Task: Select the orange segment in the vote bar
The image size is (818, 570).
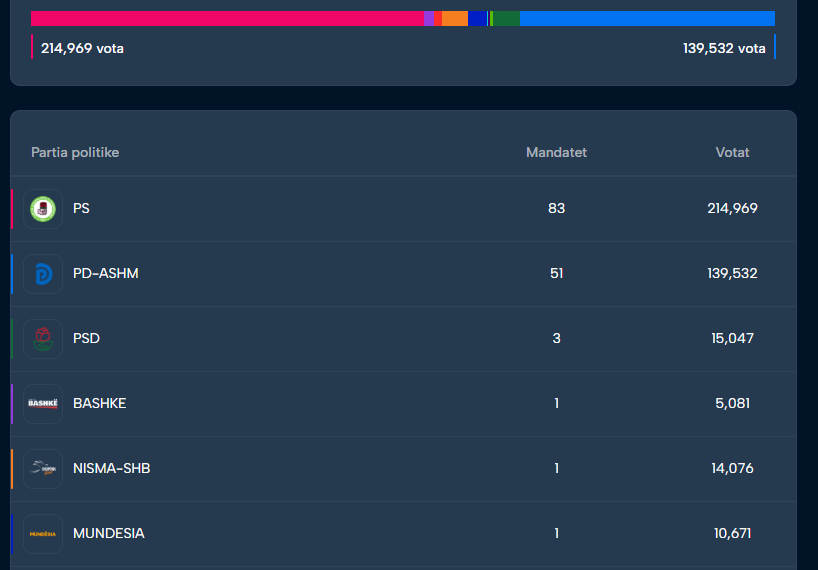Action: click(455, 18)
